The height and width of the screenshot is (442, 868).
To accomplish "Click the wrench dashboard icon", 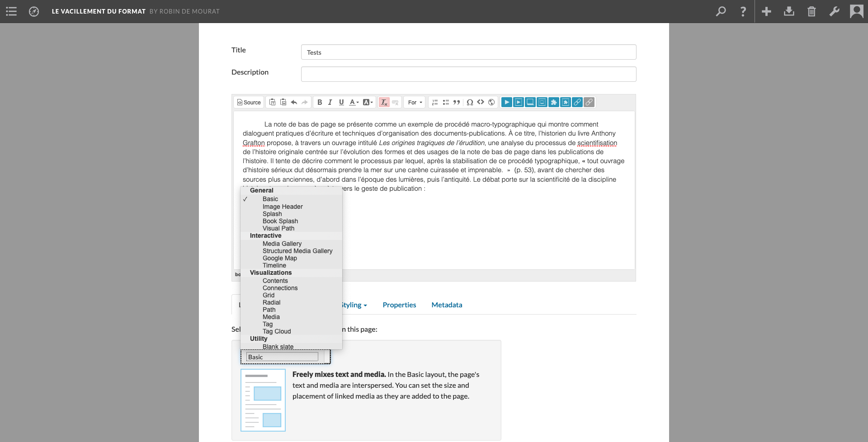I will (834, 11).
